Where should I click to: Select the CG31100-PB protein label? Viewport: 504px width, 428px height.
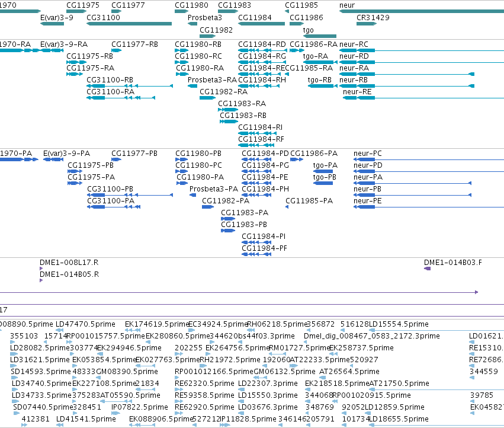(110, 189)
